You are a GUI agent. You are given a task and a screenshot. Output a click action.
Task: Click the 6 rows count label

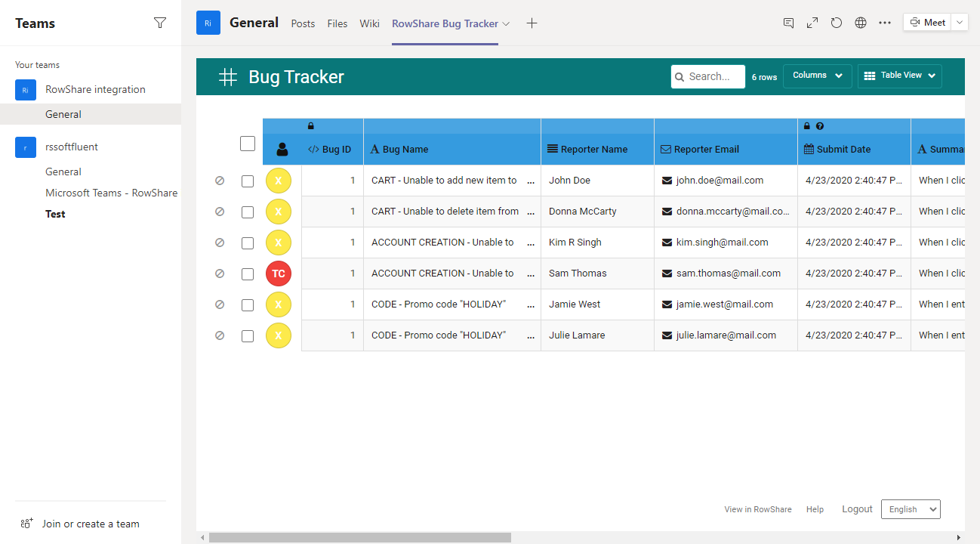[x=764, y=77]
